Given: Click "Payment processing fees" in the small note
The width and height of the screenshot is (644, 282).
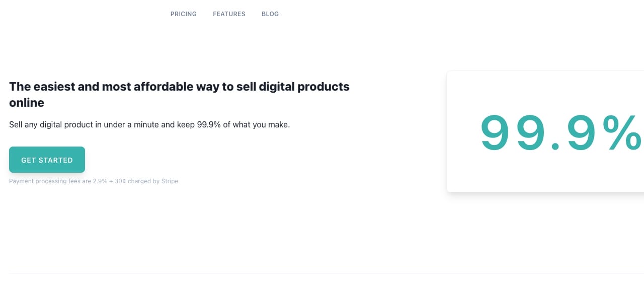Looking at the screenshot, I should coord(43,181).
